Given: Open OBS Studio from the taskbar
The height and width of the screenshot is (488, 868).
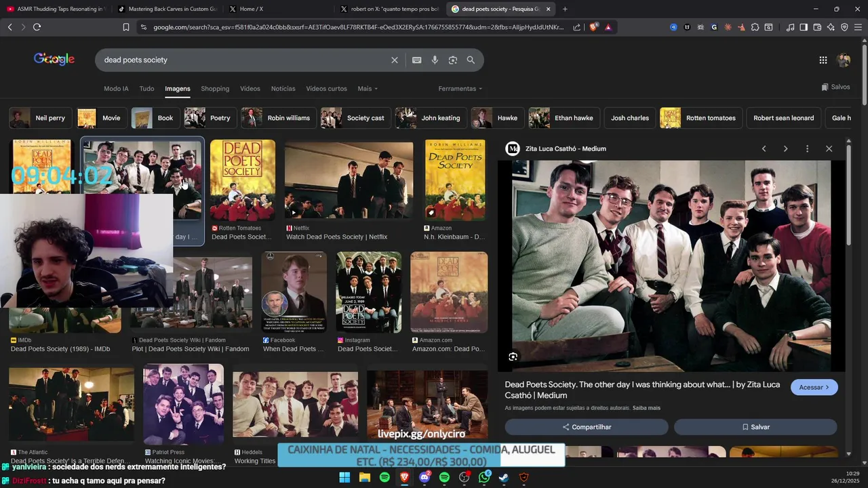Looking at the screenshot, I should tap(465, 477).
